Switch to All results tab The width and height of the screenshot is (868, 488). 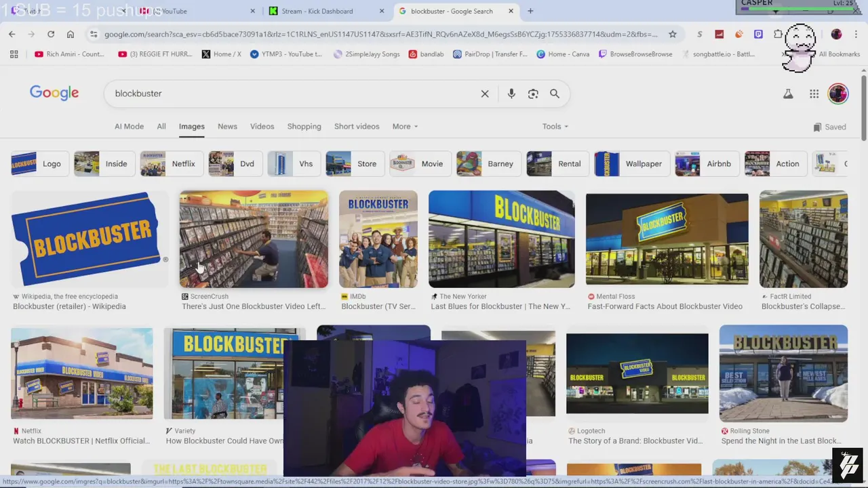161,127
